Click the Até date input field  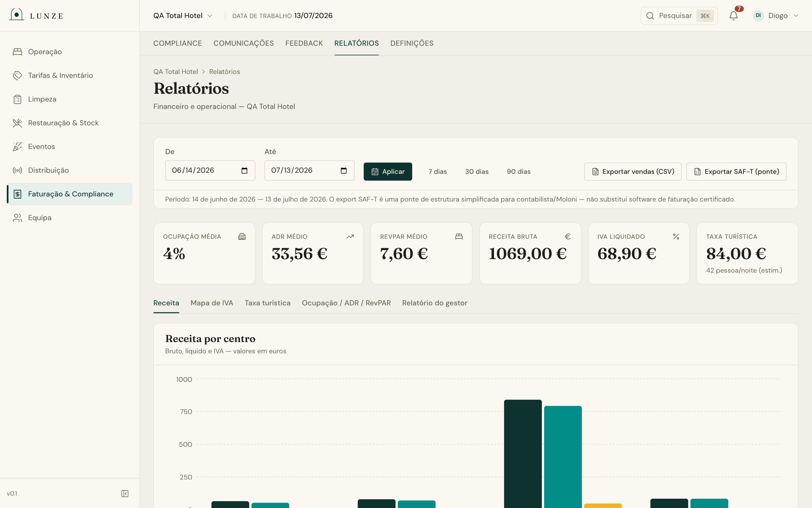tap(309, 170)
